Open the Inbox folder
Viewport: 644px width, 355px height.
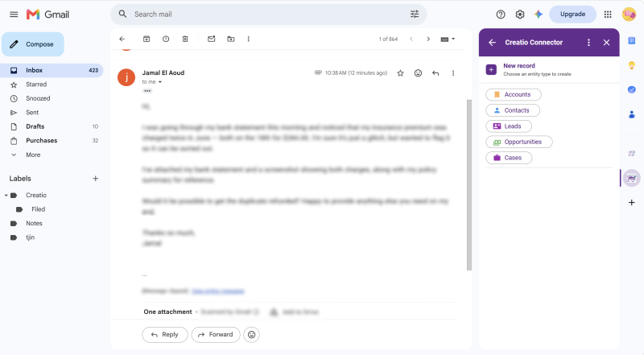pos(52,70)
